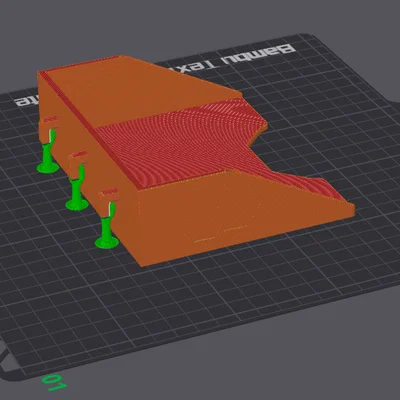Click the middle green tree support
400x400 pixels.
coord(77,188)
